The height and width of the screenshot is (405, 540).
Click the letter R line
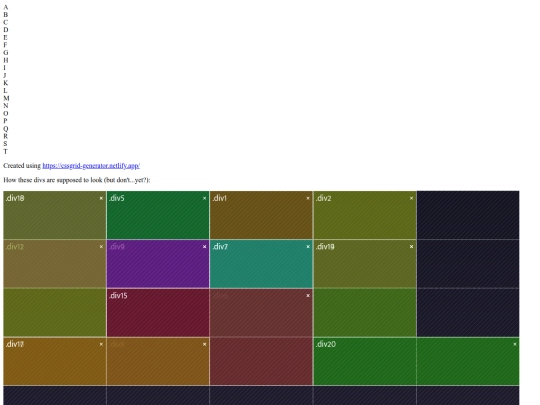(x=6, y=136)
